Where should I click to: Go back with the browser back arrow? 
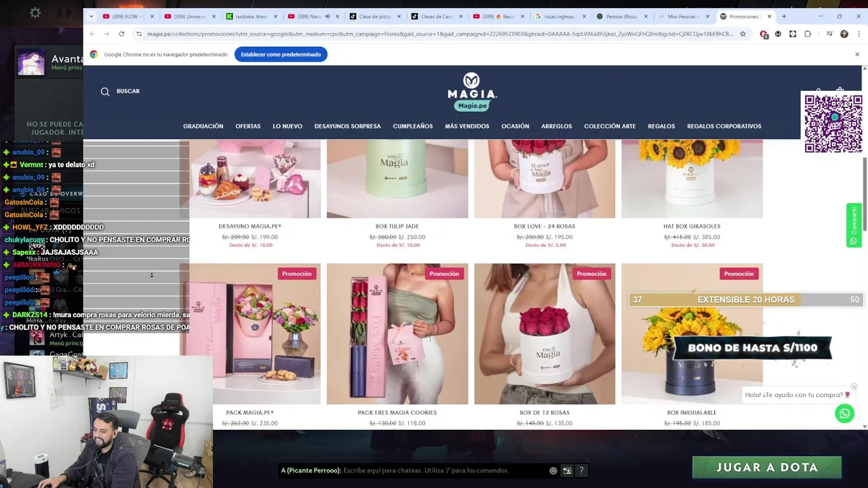tap(92, 34)
